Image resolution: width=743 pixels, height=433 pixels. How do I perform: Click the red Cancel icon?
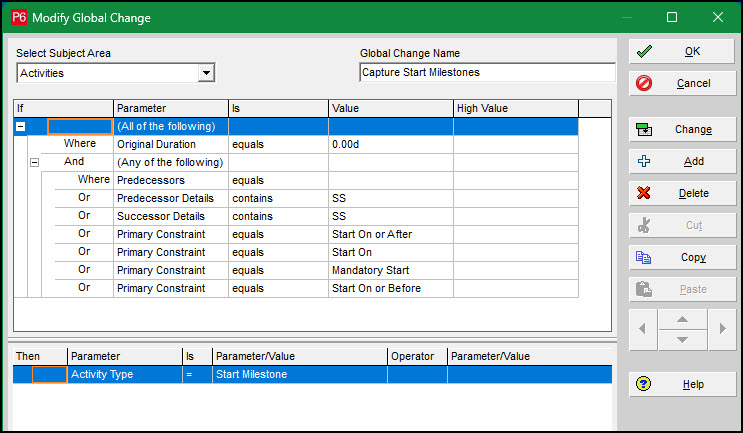644,83
